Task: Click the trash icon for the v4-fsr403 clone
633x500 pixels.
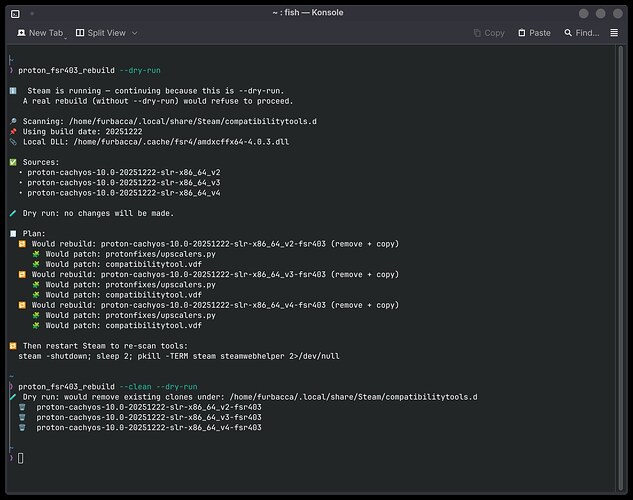Action: click(x=22, y=427)
